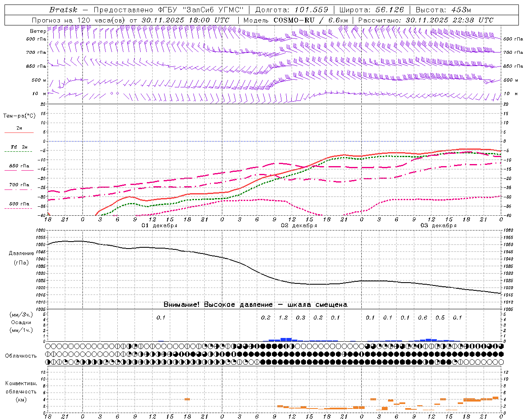The height and width of the screenshot is (420, 525).
Task: Click the "Давление" pressure panel label
Action: click(21, 253)
